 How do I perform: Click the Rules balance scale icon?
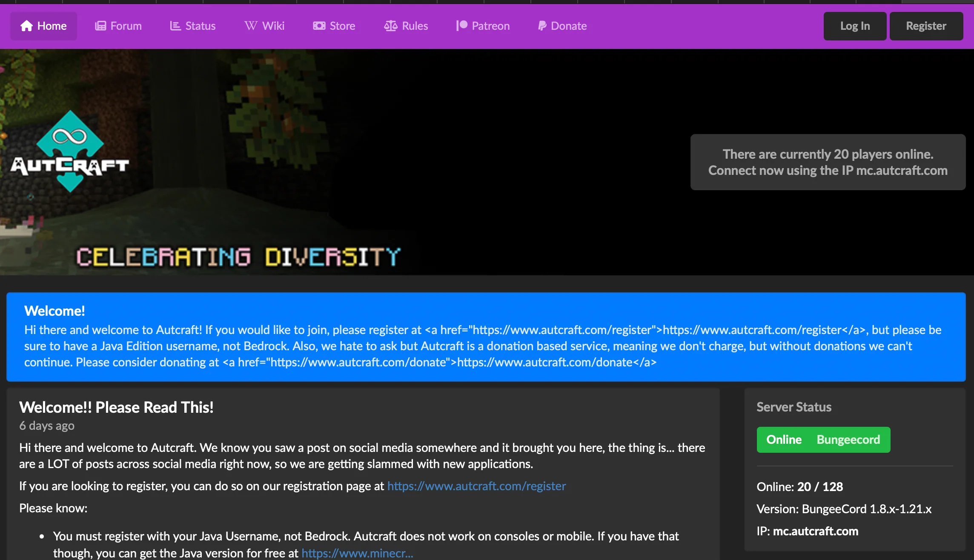tap(390, 26)
